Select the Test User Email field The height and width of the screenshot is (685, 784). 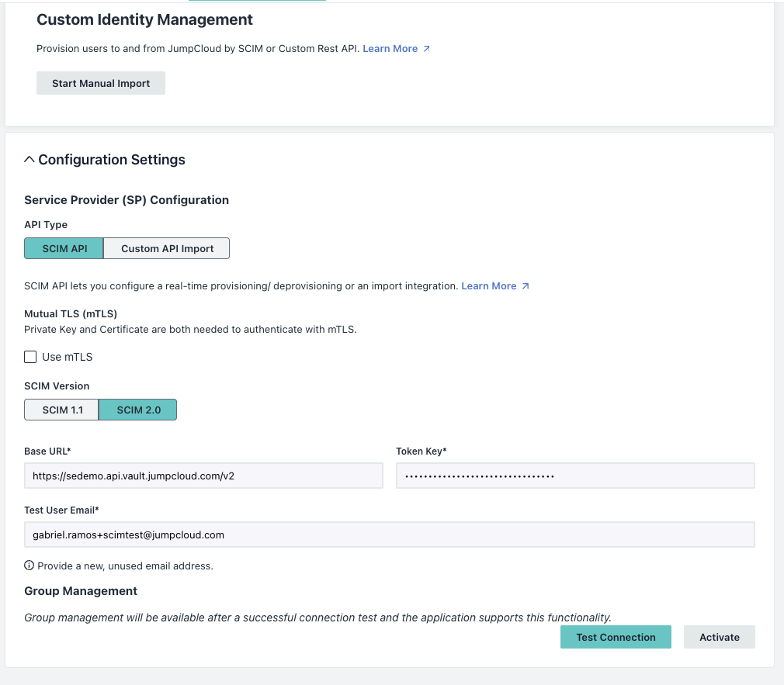[x=388, y=535]
